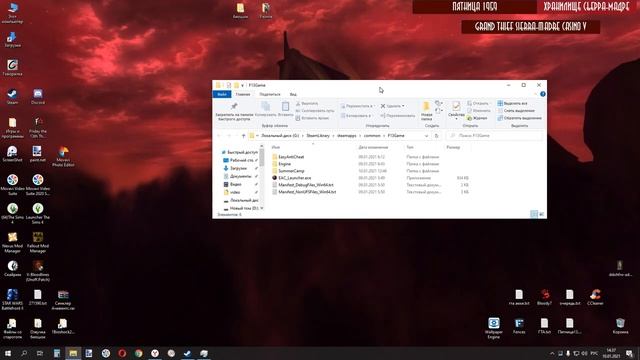The width and height of the screenshot is (640, 360).
Task: Open the File tab
Action: (x=222, y=94)
